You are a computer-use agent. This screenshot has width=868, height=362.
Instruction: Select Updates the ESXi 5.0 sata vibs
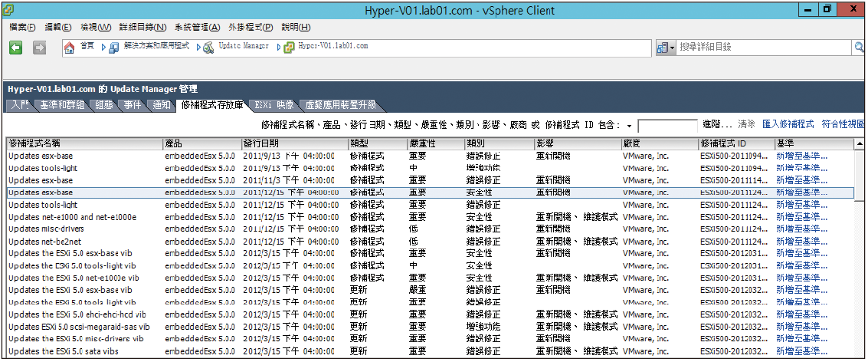pyautogui.click(x=430, y=351)
